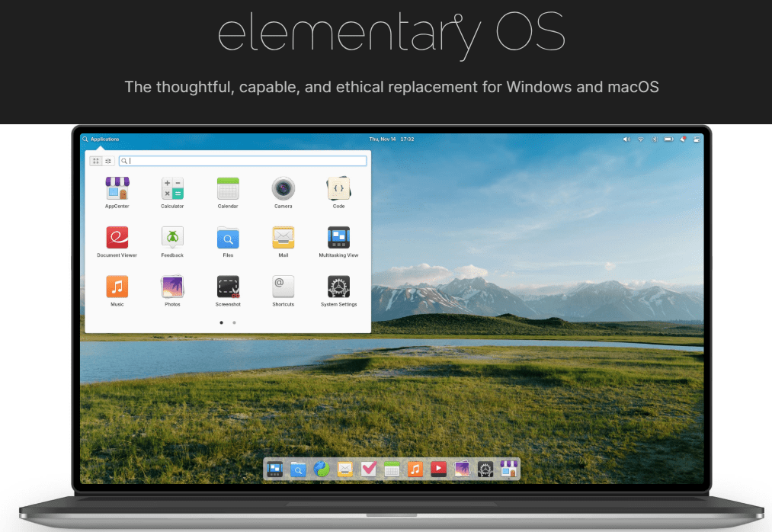Click the date and time in the panel

click(x=390, y=139)
